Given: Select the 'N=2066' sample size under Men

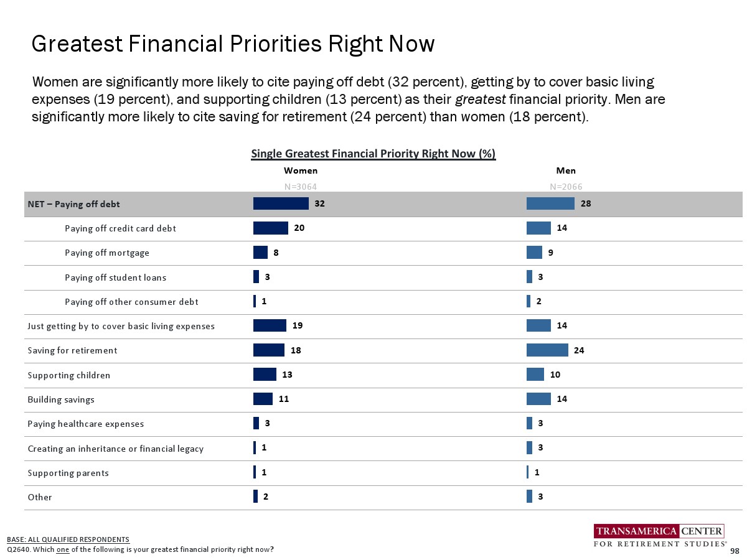Looking at the screenshot, I should 566,186.
